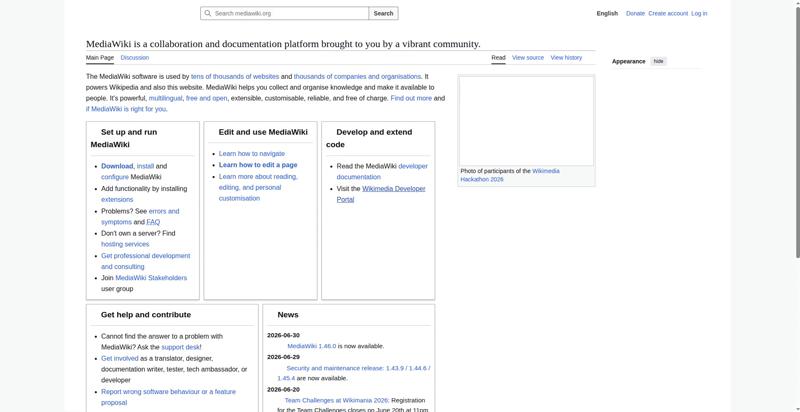Open Report wrong software behaviour link
The height and width of the screenshot is (412, 800).
(168, 397)
